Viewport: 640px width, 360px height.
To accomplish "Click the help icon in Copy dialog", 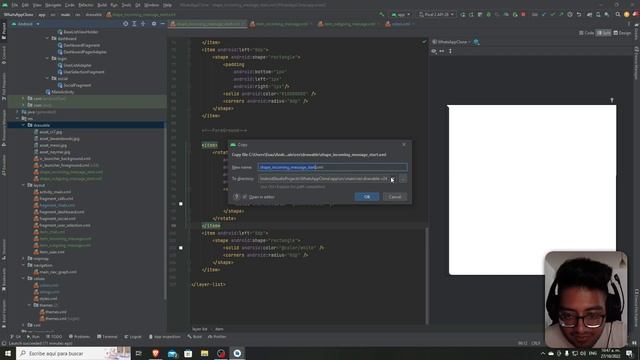I will point(236,197).
